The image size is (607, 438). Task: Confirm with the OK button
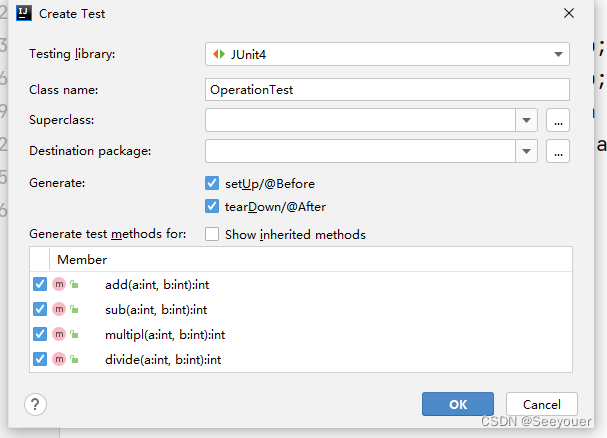pos(458,404)
